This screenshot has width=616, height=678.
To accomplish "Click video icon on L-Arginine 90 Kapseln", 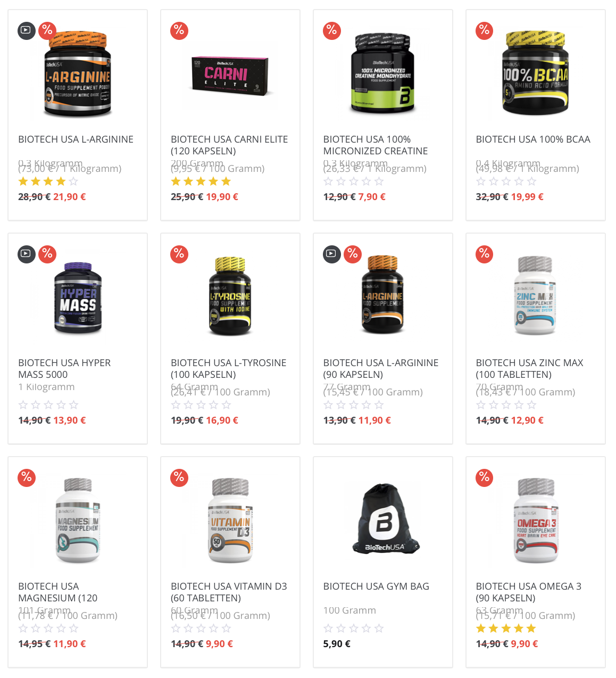I will (331, 254).
